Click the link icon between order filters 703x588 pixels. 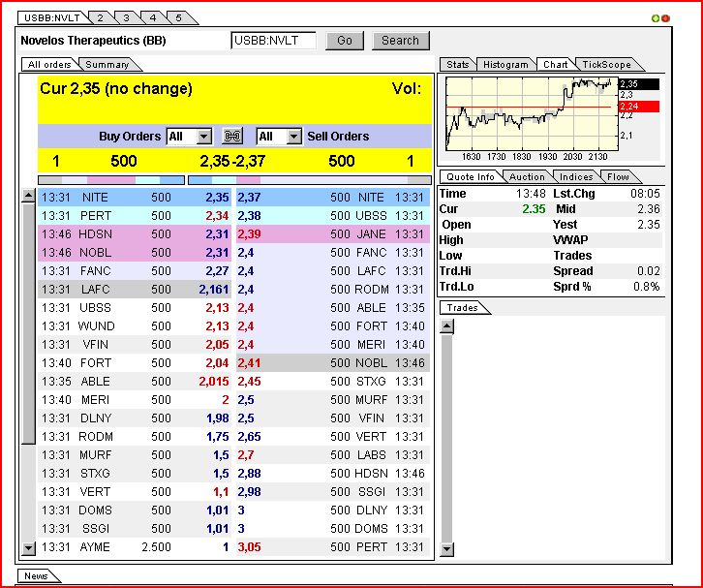tap(232, 137)
